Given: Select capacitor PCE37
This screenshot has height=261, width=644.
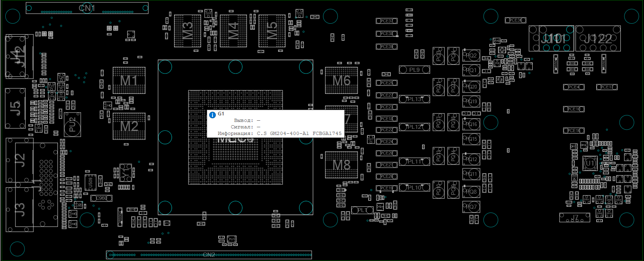Looking at the screenshot, I should point(386,21).
